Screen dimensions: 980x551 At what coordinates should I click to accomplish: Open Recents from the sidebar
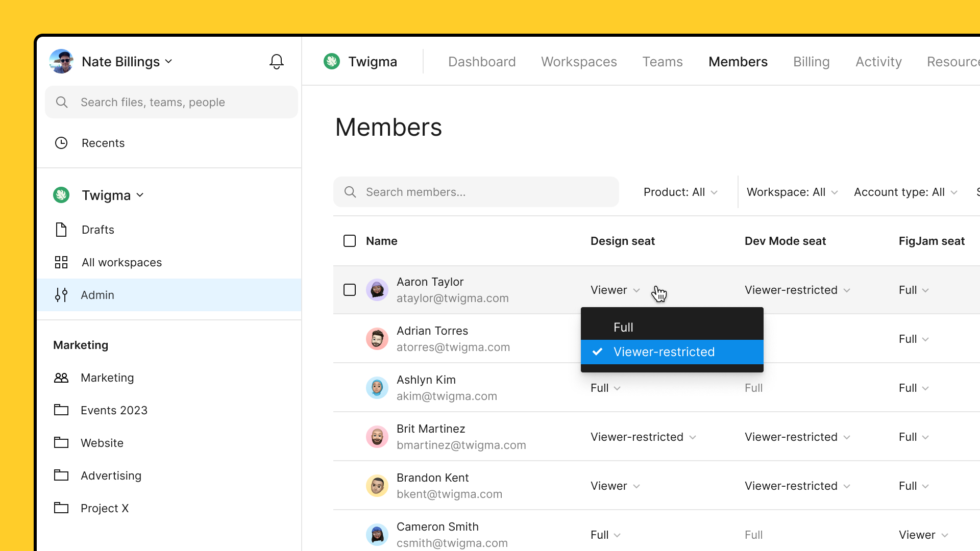pos(103,143)
